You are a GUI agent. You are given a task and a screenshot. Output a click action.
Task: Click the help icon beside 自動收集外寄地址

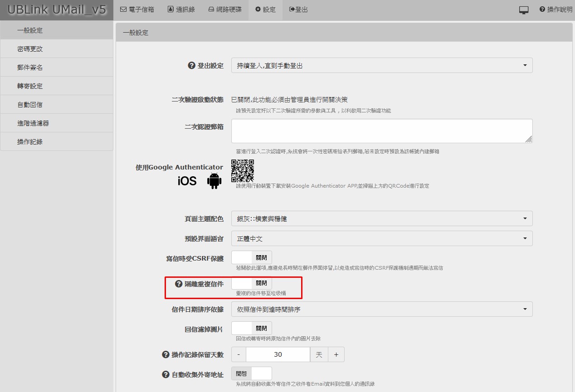[x=166, y=375]
